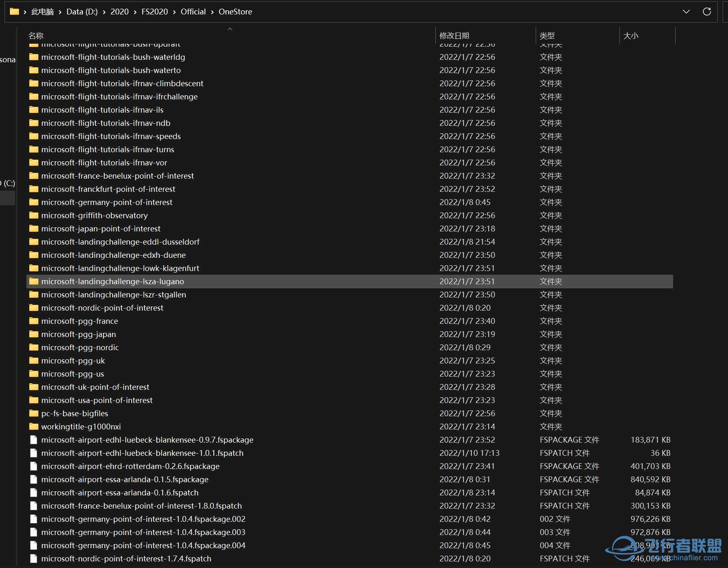Click folder icon of microsoft-flight-tutorials-ifrnav-speeds
The width and height of the screenshot is (728, 568).
pyautogui.click(x=34, y=136)
